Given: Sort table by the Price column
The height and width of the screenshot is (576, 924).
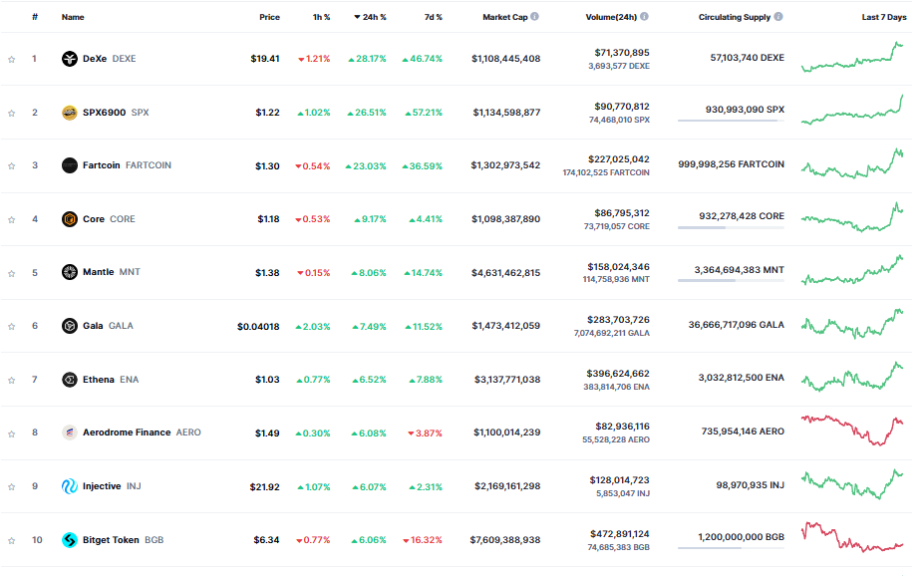Looking at the screenshot, I should pyautogui.click(x=269, y=17).
